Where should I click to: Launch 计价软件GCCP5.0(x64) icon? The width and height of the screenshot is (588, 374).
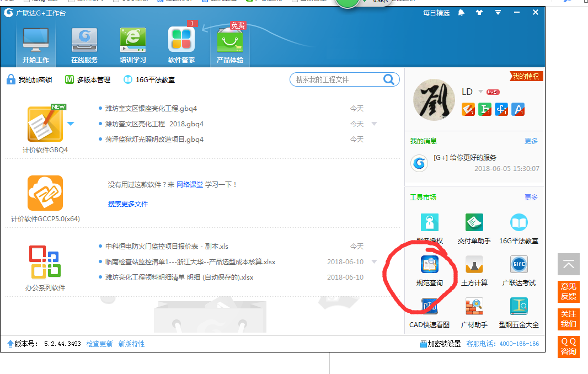point(45,193)
